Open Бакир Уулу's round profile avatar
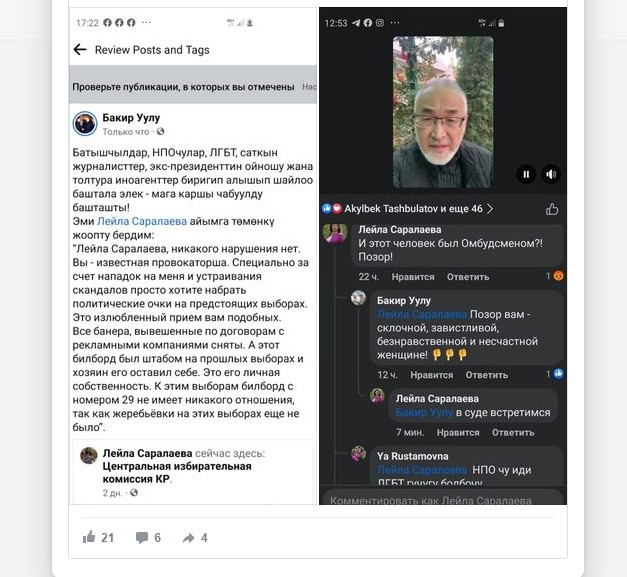This screenshot has width=627, height=577. pyautogui.click(x=85, y=124)
